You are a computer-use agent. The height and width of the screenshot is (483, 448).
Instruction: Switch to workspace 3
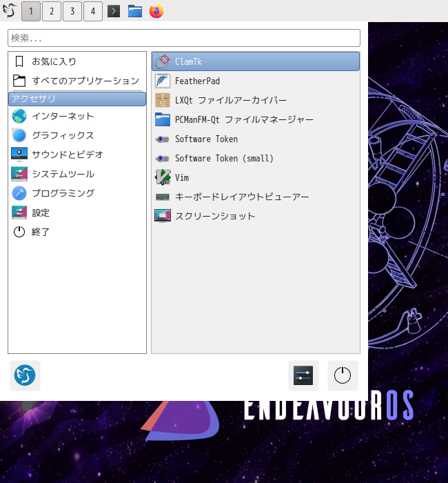(72, 12)
